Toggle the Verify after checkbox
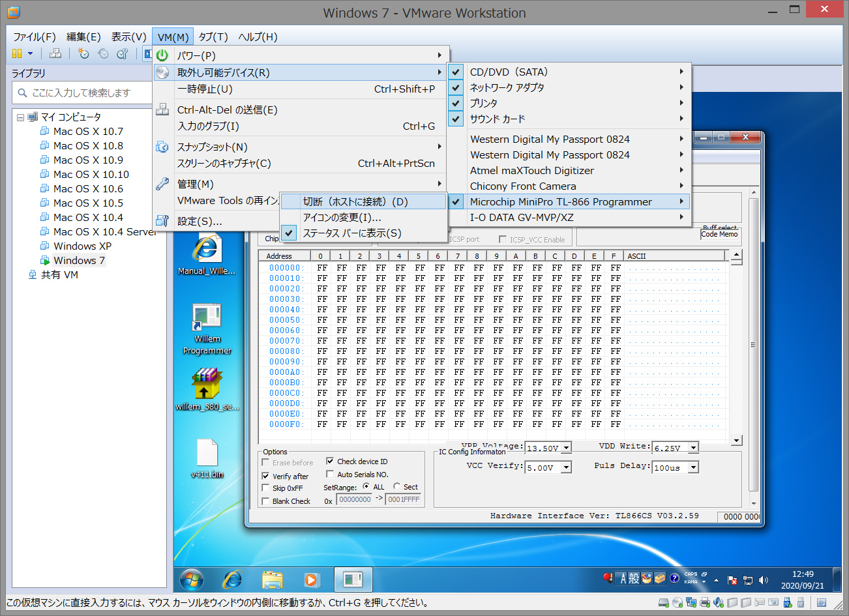The height and width of the screenshot is (616, 849). [x=265, y=476]
